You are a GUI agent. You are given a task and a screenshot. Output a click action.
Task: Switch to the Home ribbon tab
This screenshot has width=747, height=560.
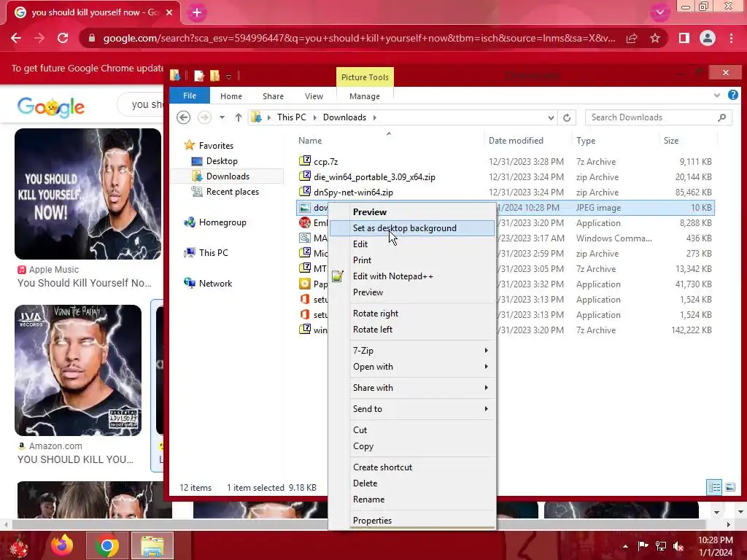(x=231, y=96)
